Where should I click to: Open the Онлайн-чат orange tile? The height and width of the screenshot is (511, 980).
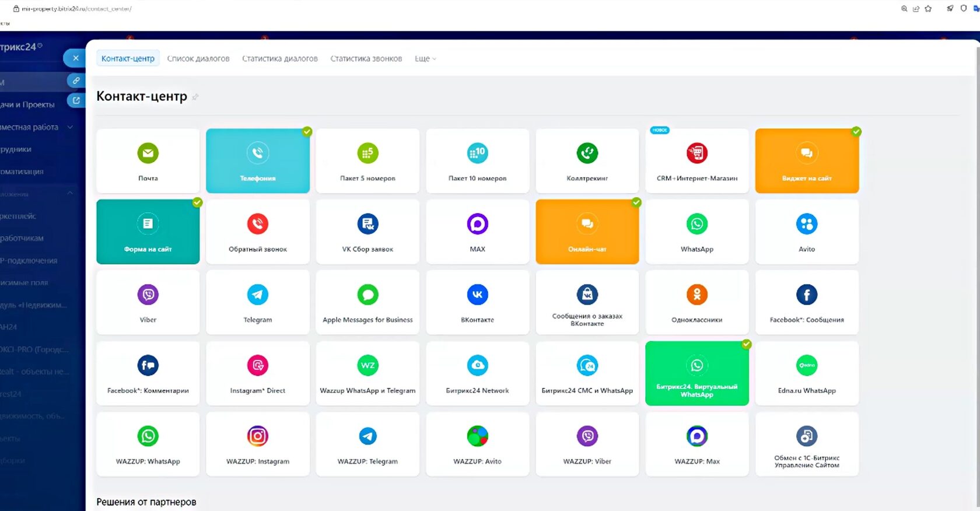(x=587, y=232)
